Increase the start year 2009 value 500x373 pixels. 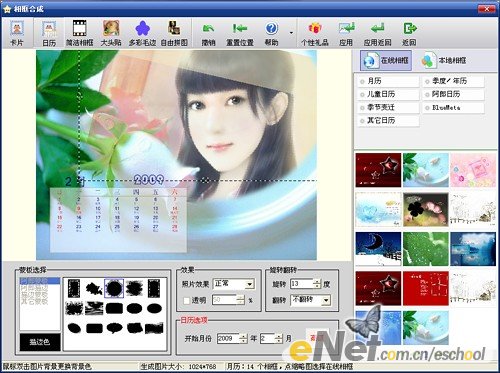[243, 336]
